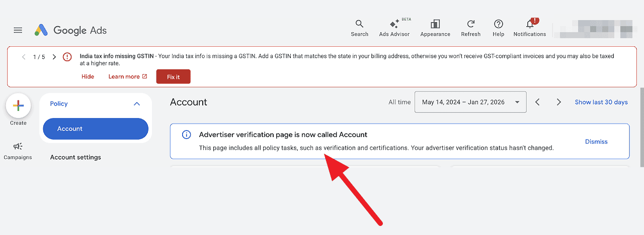Refresh the page data
Viewport: 644px width, 235px height.
pyautogui.click(x=470, y=28)
